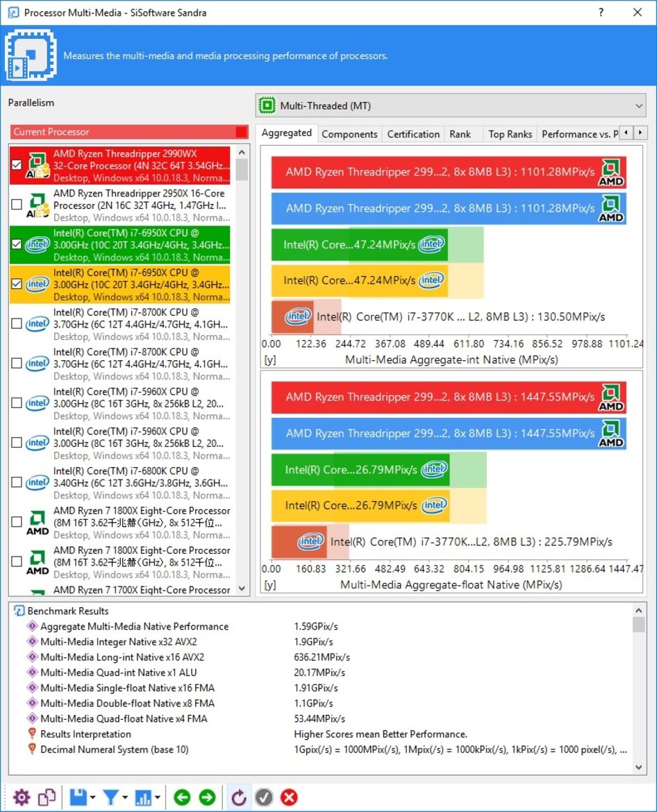Click the Benchmark Results header icon
The image size is (657, 812).
tap(19, 611)
